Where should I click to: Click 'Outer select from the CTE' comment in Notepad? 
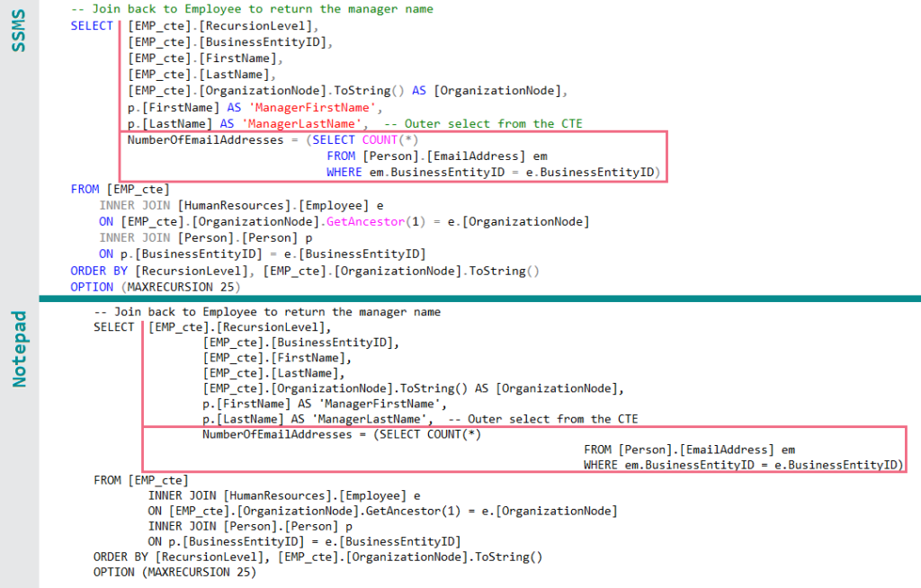542,419
